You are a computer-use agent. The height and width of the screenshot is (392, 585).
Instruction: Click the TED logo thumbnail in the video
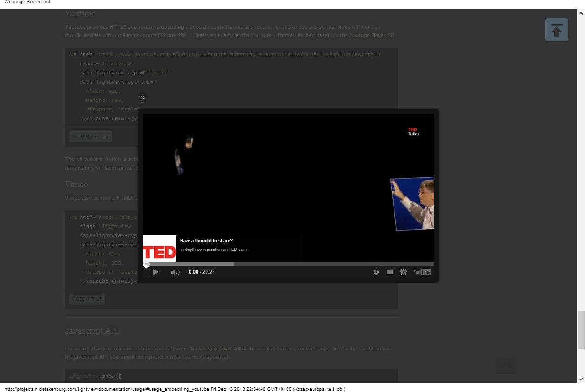[160, 249]
